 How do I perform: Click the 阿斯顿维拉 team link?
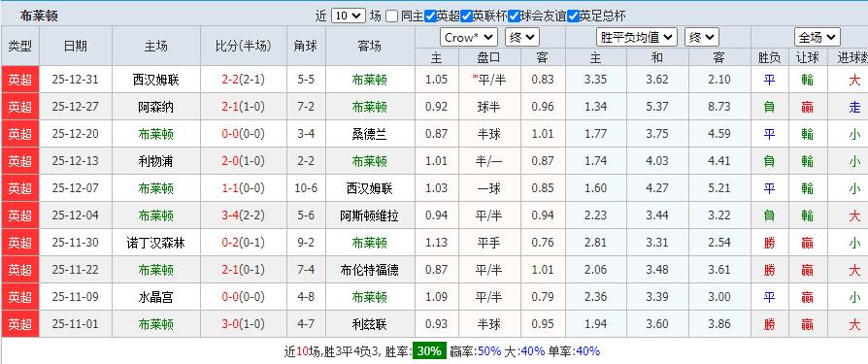pos(369,215)
